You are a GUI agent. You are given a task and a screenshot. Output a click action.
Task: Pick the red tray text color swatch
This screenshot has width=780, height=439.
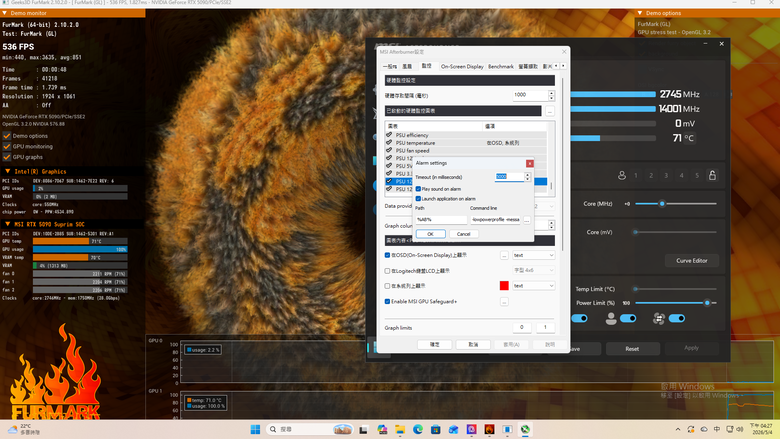504,285
